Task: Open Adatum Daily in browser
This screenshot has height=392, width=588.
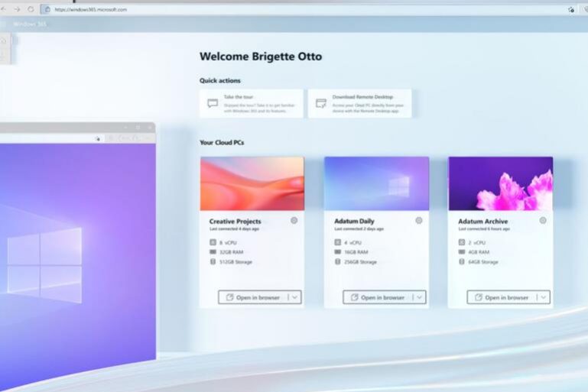Action: click(377, 297)
